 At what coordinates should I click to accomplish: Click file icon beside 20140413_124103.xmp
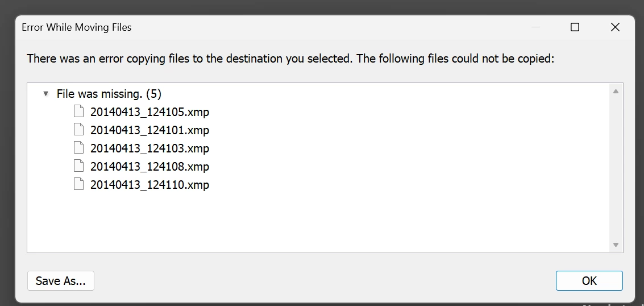point(79,148)
